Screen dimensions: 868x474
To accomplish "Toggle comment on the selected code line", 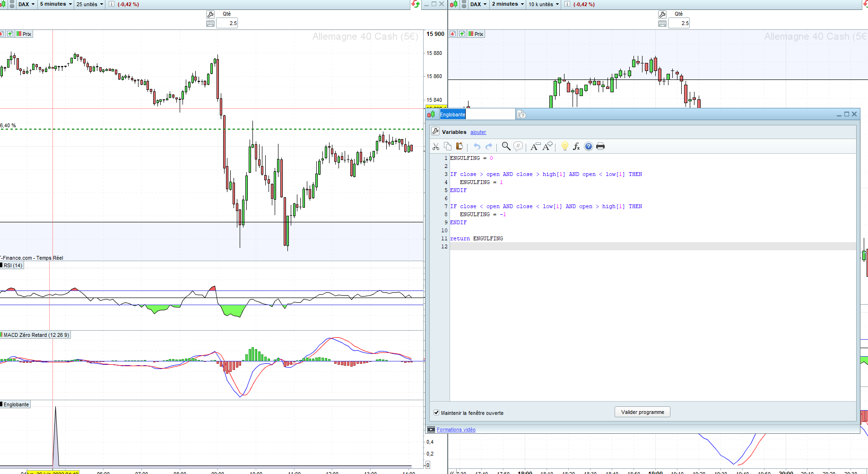I will (519, 147).
